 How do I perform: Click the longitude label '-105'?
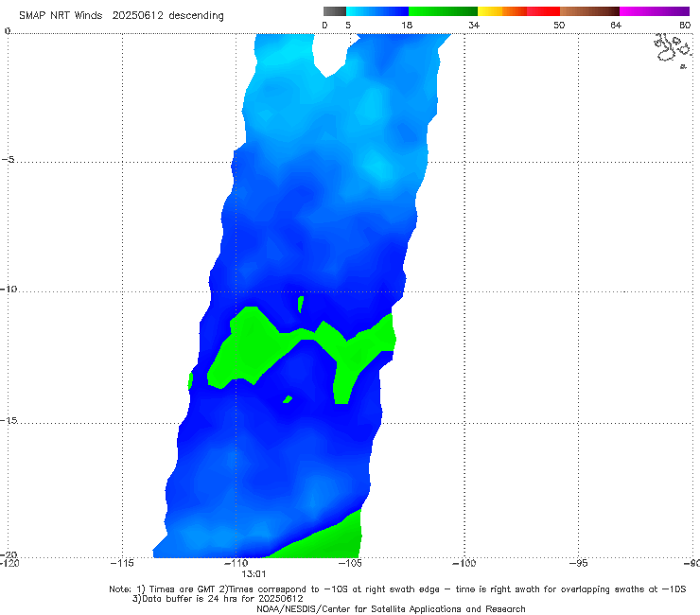[x=350, y=563]
